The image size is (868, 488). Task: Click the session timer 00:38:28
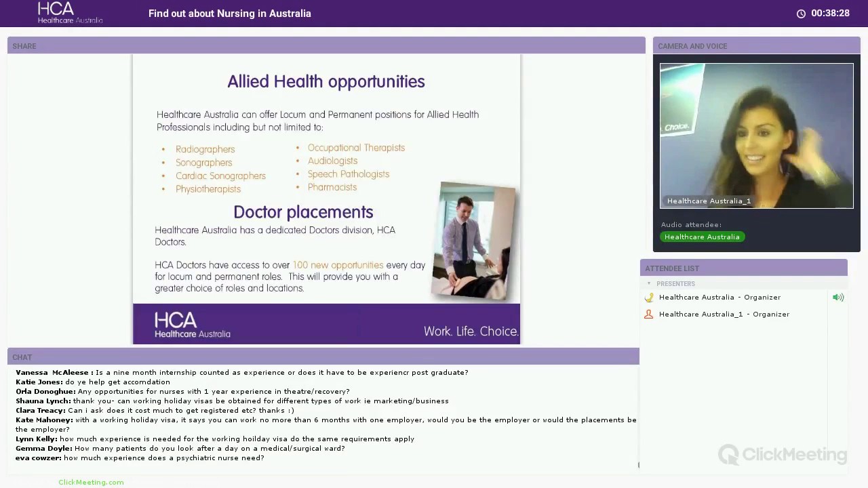(830, 14)
